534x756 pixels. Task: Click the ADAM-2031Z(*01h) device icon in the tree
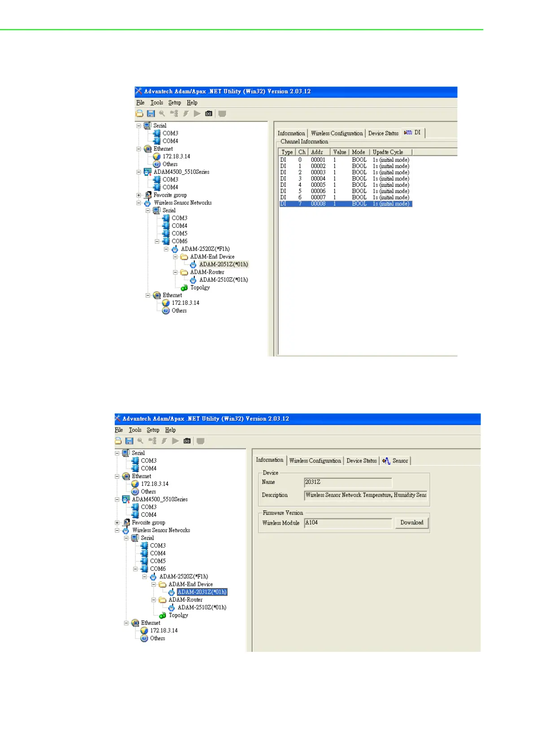(x=171, y=592)
